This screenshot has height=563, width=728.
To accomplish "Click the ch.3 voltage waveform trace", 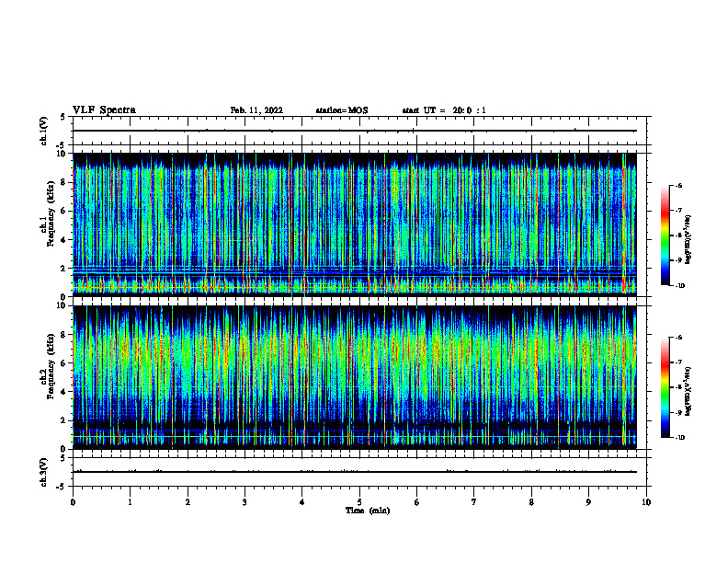I will tap(355, 472).
